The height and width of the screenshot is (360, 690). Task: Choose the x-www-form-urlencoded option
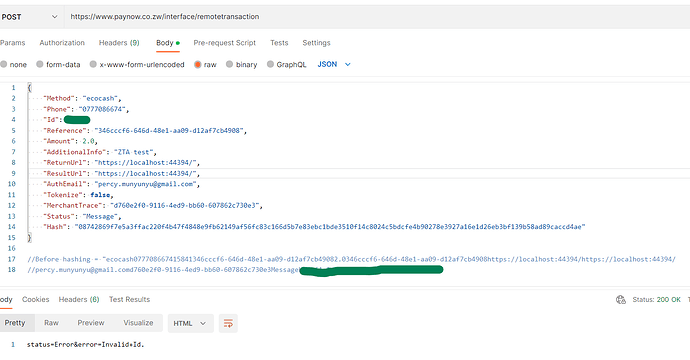coord(137,64)
